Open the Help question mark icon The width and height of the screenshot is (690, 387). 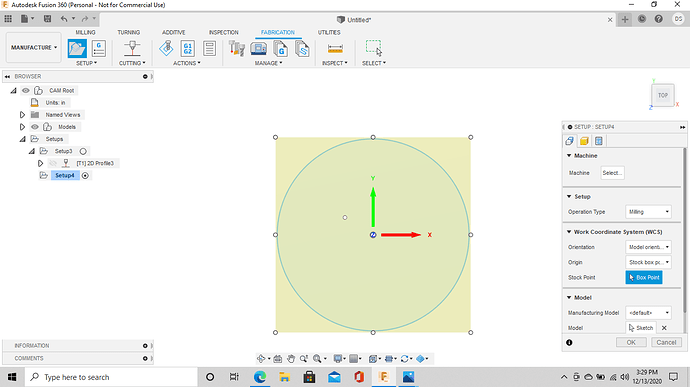(659, 19)
